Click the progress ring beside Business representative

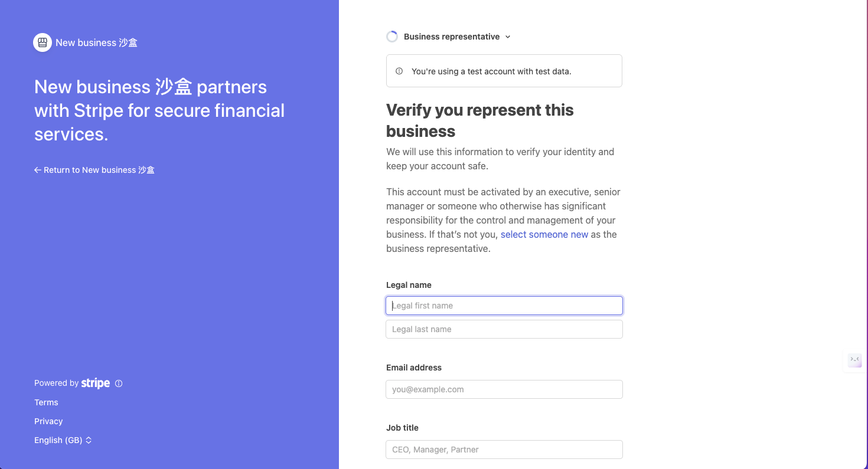pyautogui.click(x=392, y=37)
